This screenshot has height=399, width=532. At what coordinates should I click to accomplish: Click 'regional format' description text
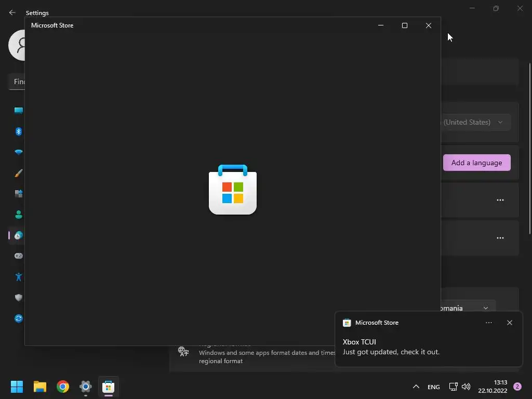point(220,361)
